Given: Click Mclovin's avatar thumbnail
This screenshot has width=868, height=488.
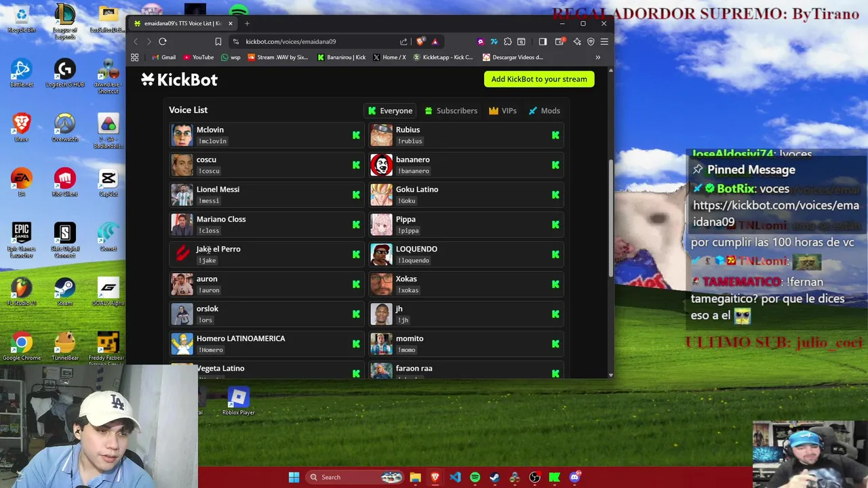Looking at the screenshot, I should tap(182, 135).
